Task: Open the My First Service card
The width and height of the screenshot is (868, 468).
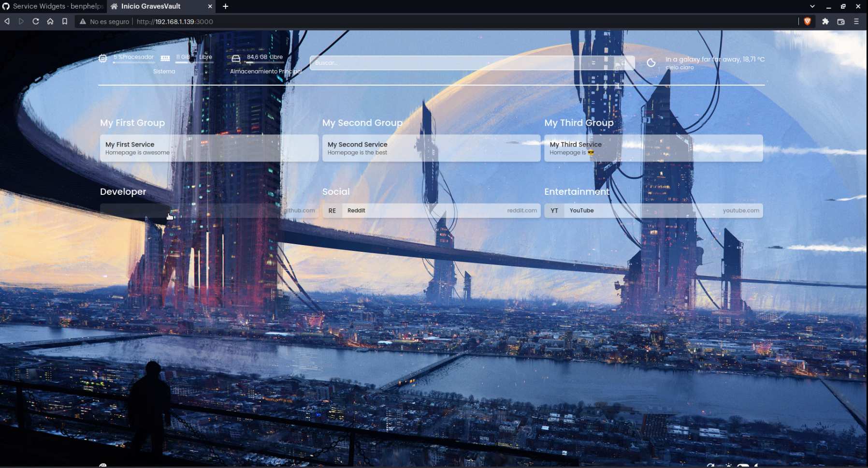Action: click(209, 148)
